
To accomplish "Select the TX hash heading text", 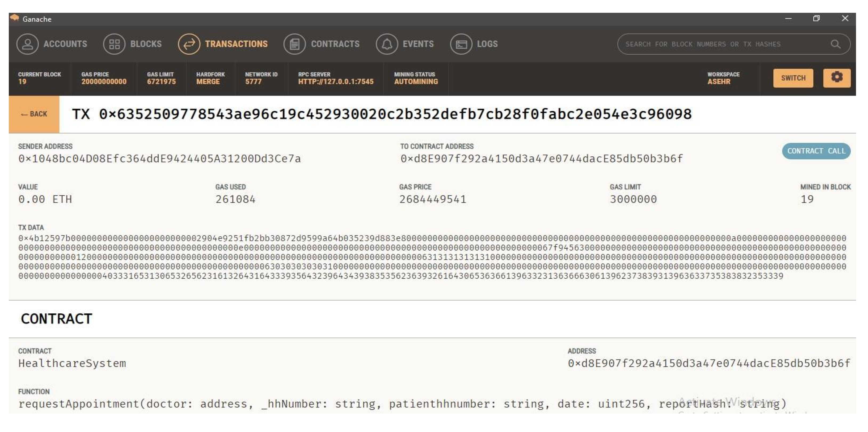I will pos(382,114).
